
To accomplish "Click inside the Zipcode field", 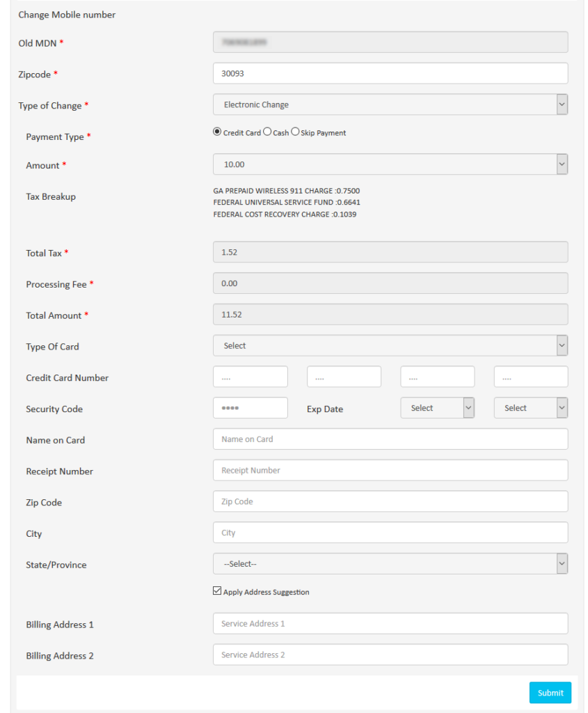I will [390, 72].
